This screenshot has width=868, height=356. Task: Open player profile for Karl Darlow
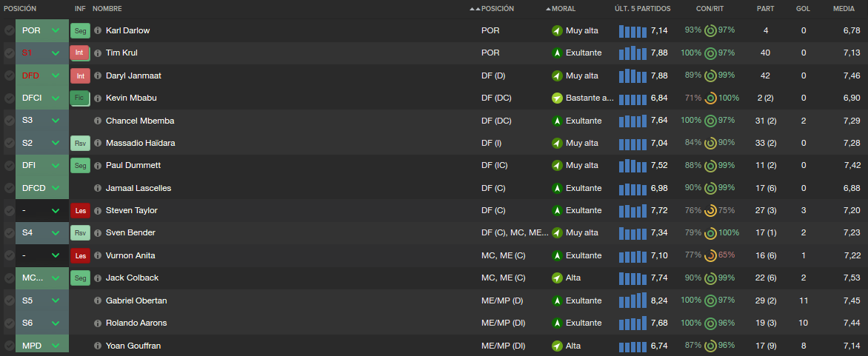[x=128, y=31]
